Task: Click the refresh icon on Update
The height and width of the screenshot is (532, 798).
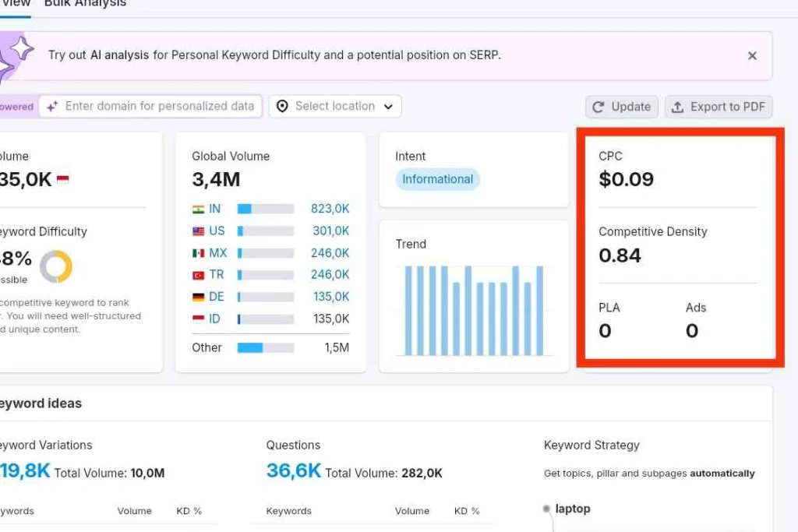Action: pos(598,107)
